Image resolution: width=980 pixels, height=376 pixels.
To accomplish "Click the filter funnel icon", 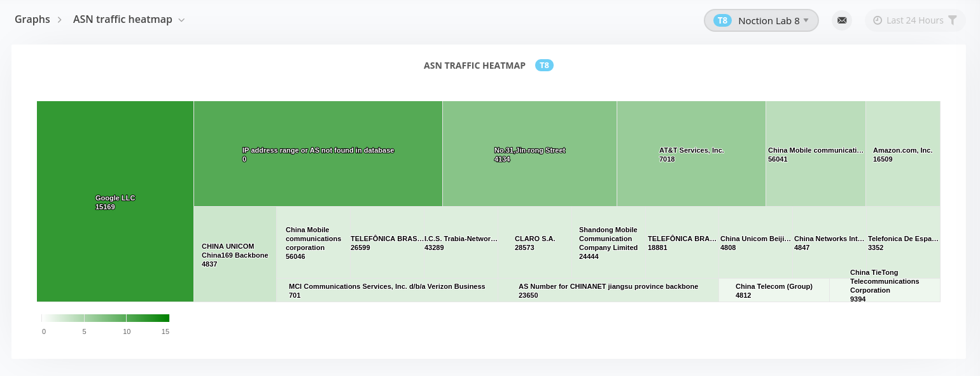I will coord(953,20).
